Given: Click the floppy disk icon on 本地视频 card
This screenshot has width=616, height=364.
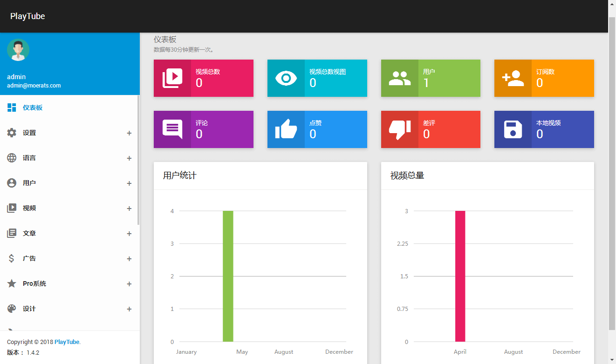Looking at the screenshot, I should [x=513, y=129].
